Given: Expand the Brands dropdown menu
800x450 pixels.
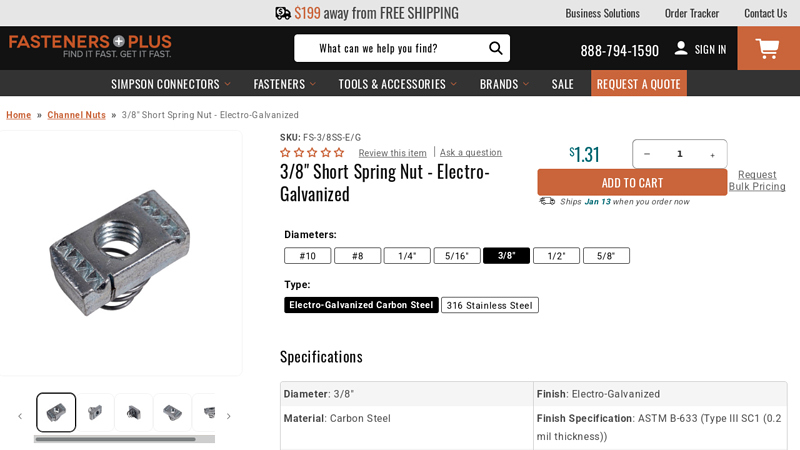Looking at the screenshot, I should [504, 84].
